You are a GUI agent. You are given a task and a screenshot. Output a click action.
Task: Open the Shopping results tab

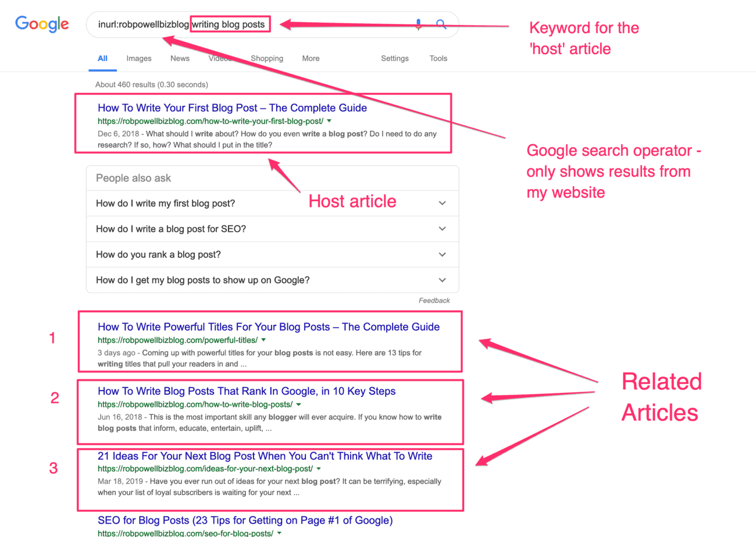point(267,58)
